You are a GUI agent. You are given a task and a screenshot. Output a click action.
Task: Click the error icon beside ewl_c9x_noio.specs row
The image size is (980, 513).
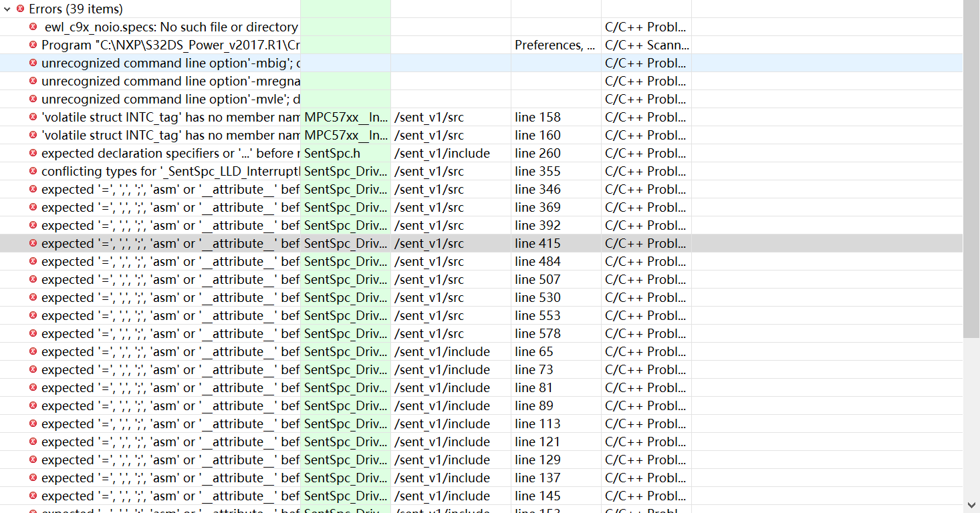coord(32,27)
